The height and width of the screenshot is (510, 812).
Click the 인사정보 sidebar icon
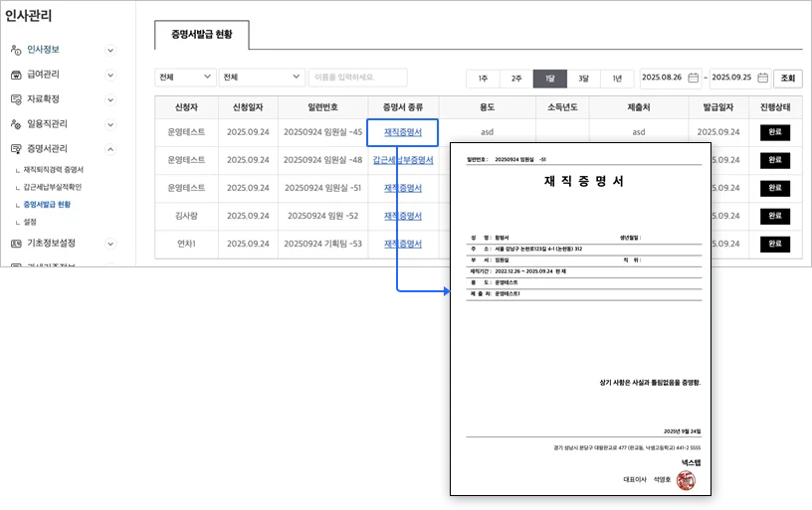coord(16,50)
